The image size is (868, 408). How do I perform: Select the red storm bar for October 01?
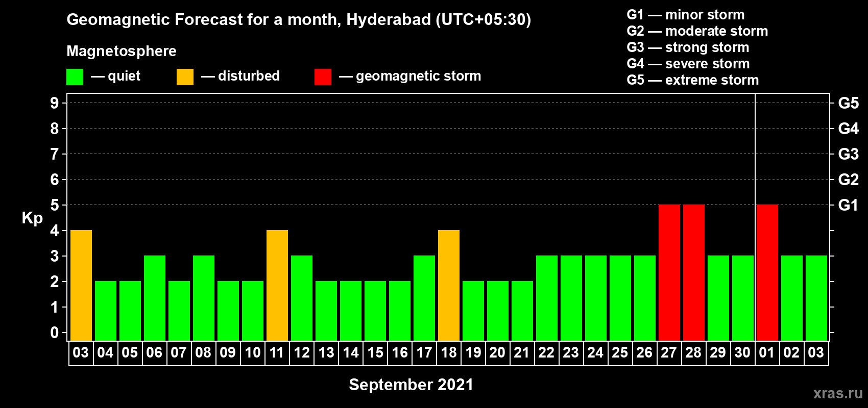(767, 273)
